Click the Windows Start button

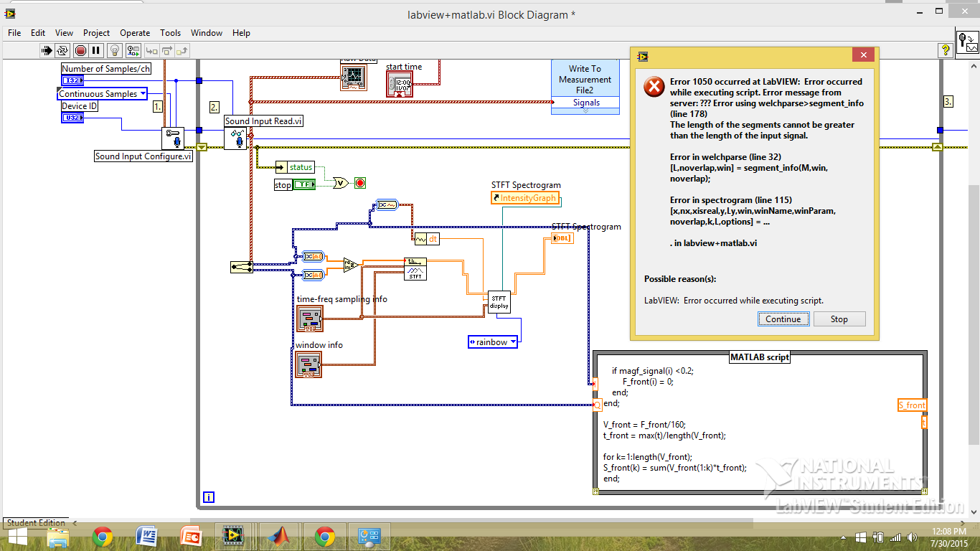tap(17, 537)
